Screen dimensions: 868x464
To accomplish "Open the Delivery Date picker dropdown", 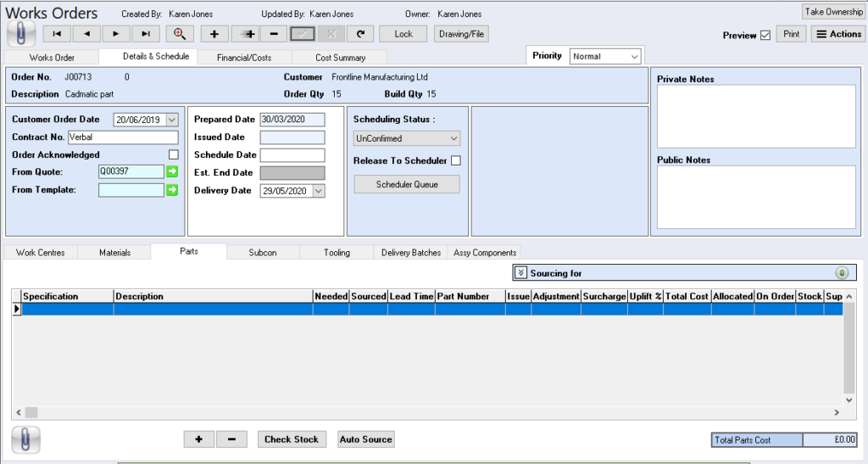I will (x=319, y=191).
